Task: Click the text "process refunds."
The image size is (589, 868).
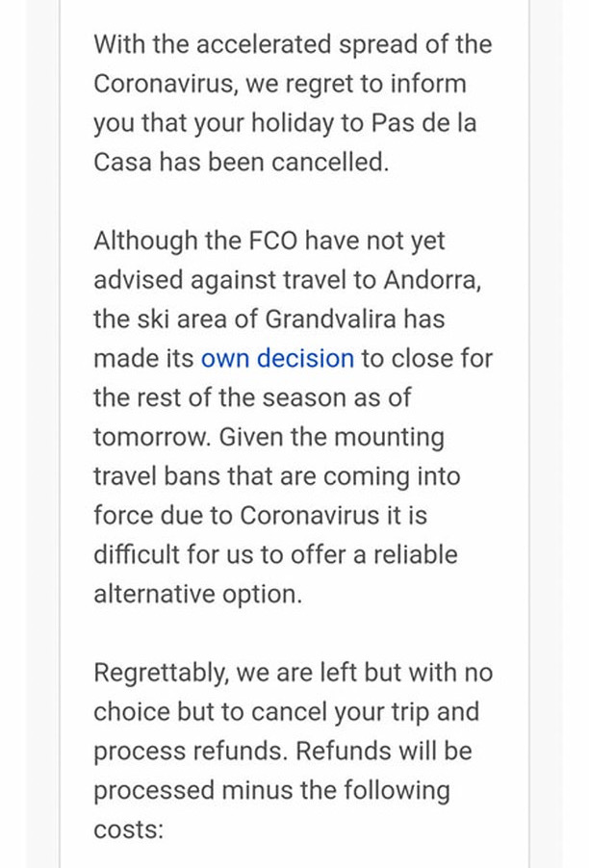Action: coord(191,752)
